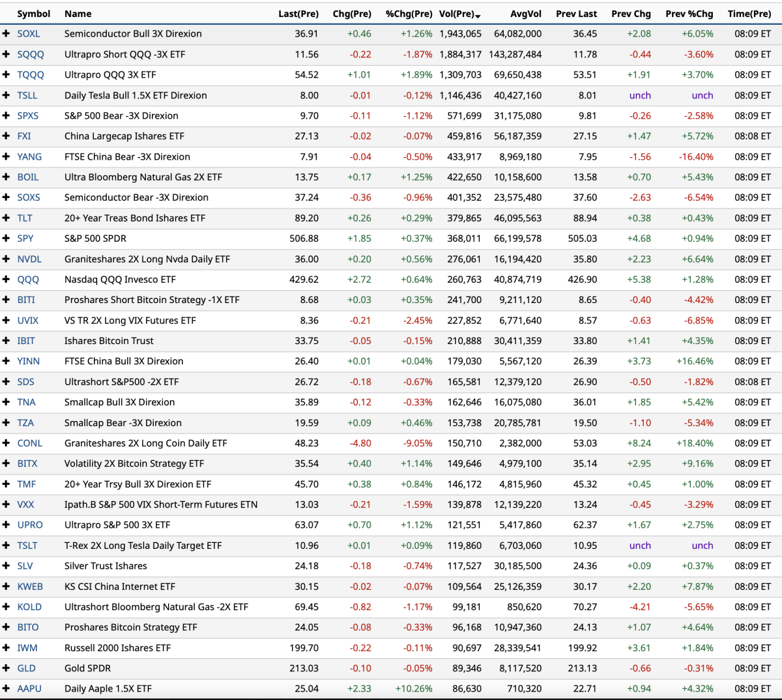Click the AvgVol column header
The width and height of the screenshot is (782, 700).
tap(525, 14)
